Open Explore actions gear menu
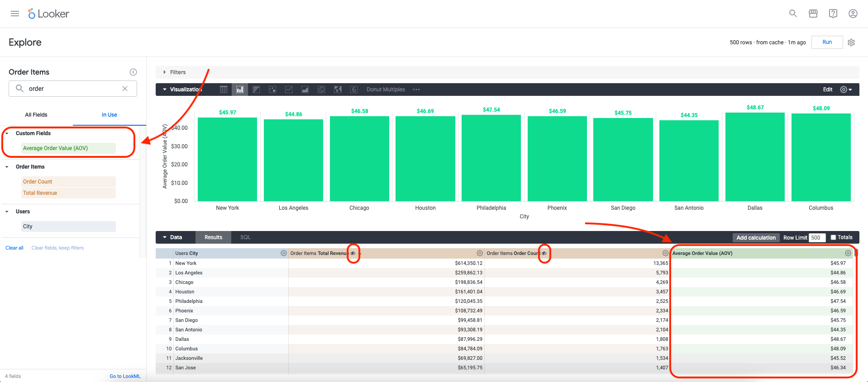Image resolution: width=868 pixels, height=382 pixels. 851,42
